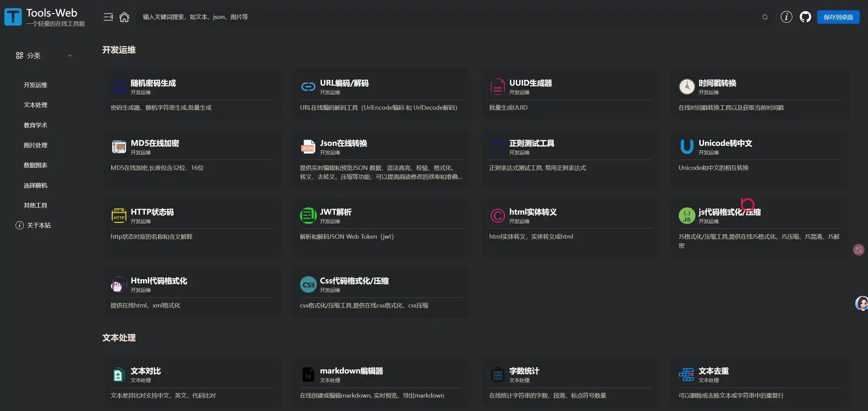Screen dimensions: 868x411
Task: Select 图片处理 in the sidebar
Action: click(x=35, y=145)
